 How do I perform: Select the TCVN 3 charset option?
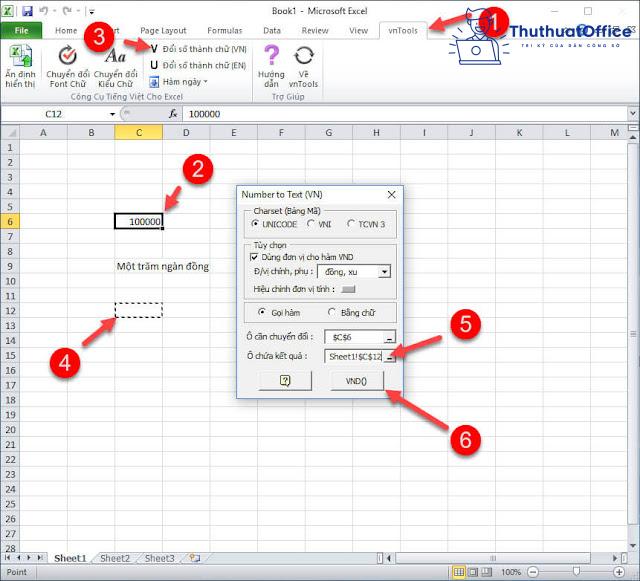(x=366, y=224)
